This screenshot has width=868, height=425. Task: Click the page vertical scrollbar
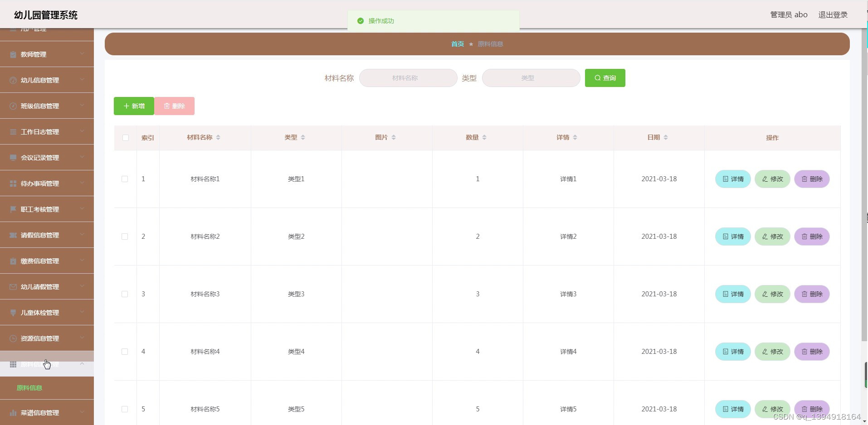864,185
